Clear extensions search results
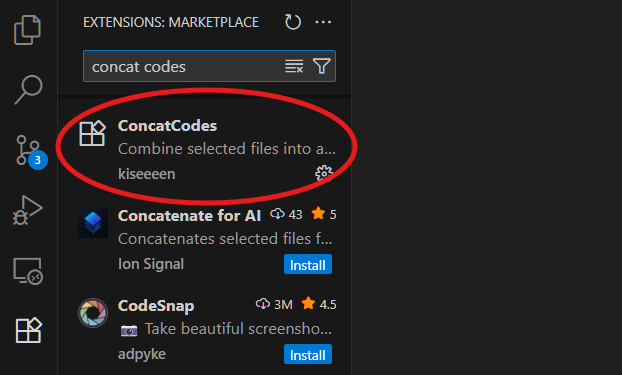The image size is (622, 375). click(x=294, y=66)
